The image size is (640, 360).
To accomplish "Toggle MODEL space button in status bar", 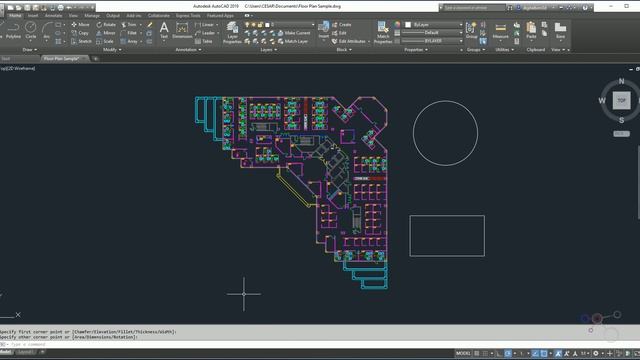I will point(463,353).
